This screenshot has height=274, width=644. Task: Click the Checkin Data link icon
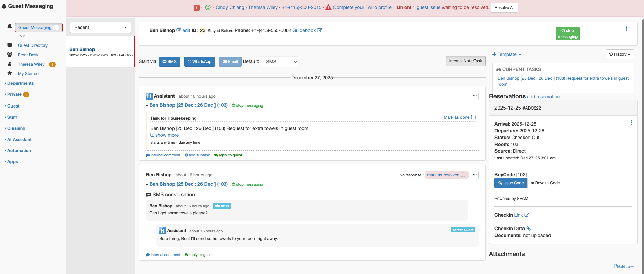click(529, 229)
